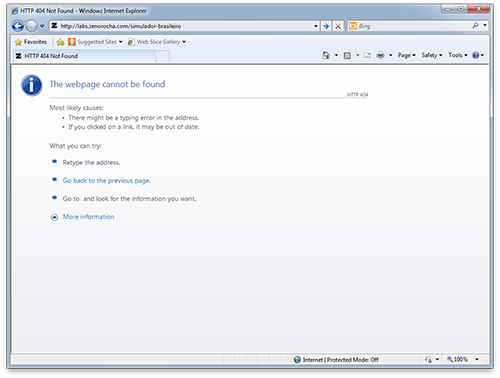The height and width of the screenshot is (378, 500).
Task: Click Go back to the previous page link
Action: 107,181
